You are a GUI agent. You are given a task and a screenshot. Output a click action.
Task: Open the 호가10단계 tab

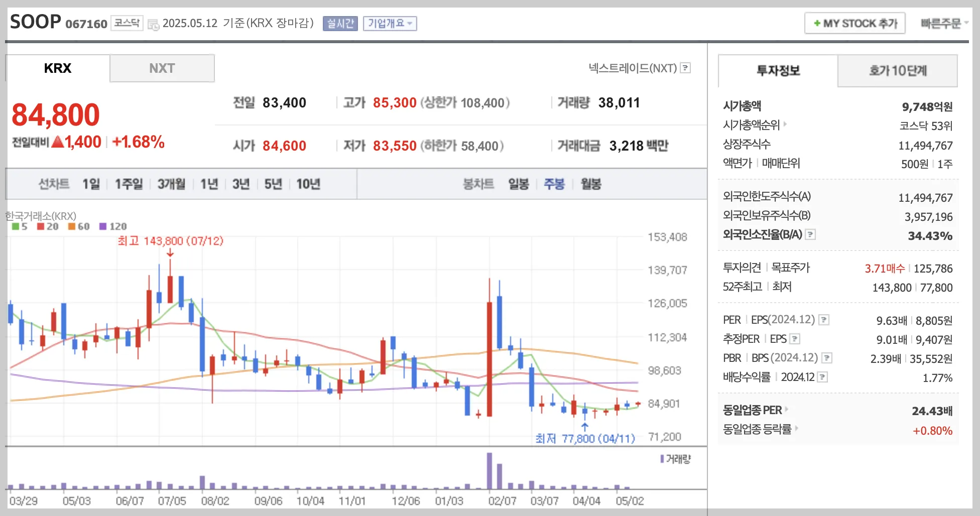coord(898,71)
